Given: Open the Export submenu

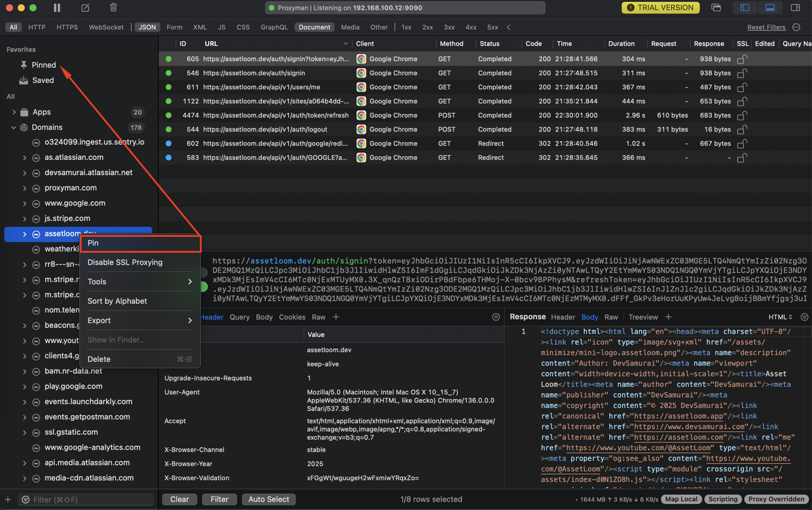Looking at the screenshot, I should click(140, 320).
